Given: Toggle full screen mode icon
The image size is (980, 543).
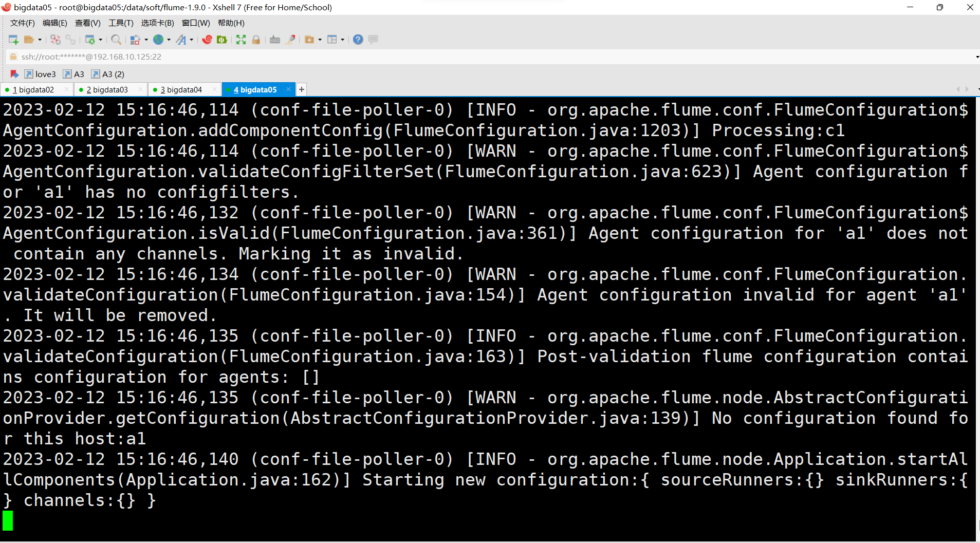Looking at the screenshot, I should point(241,40).
